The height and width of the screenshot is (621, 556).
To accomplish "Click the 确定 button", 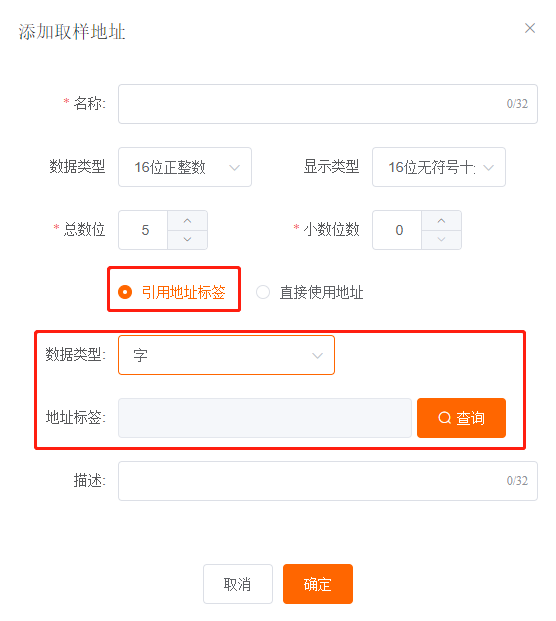I will pos(318,584).
